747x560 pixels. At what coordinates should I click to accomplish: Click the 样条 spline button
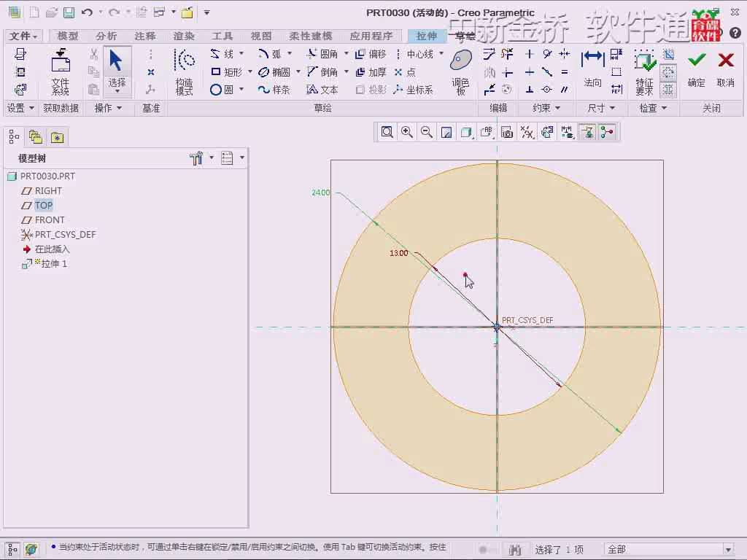pos(274,90)
